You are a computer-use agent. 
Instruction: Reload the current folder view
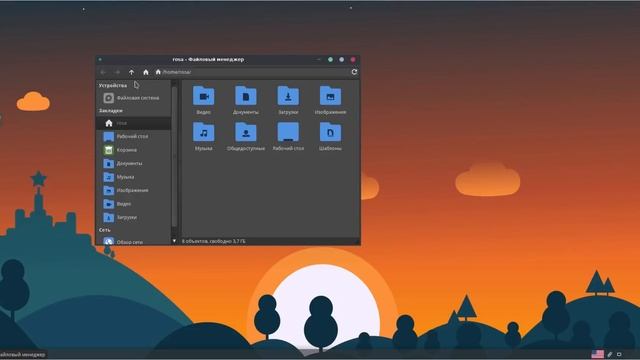coord(354,72)
